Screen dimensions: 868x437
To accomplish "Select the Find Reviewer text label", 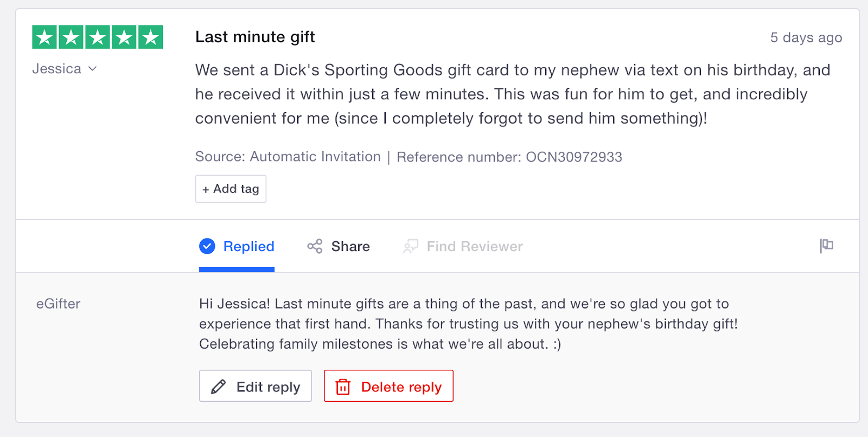I will coord(475,246).
